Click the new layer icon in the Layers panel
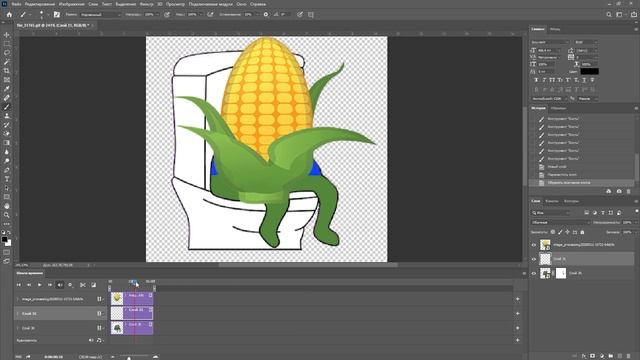Screen dimensions: 640x360 [x=620, y=356]
